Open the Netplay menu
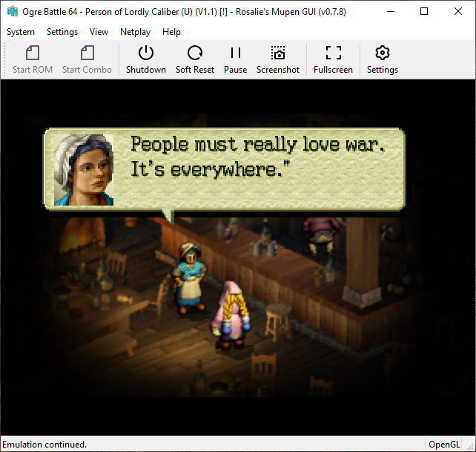 [135, 32]
